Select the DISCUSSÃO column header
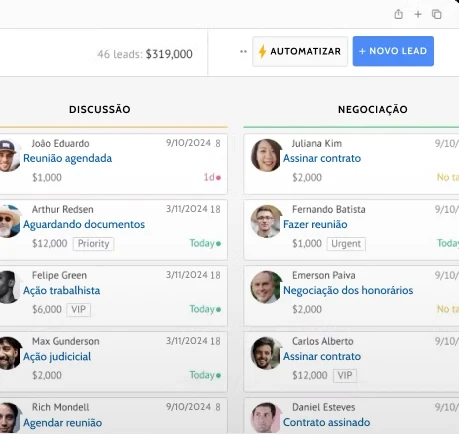This screenshot has width=459, height=434. [100, 109]
